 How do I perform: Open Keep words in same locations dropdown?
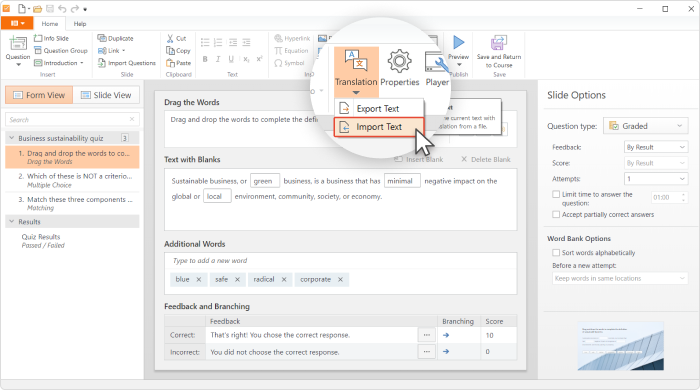[x=620, y=278]
